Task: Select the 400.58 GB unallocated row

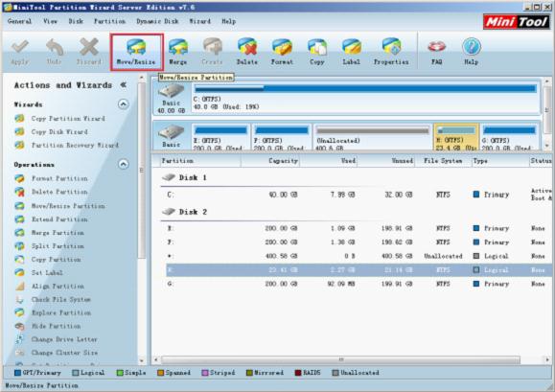Action: pyautogui.click(x=358, y=256)
